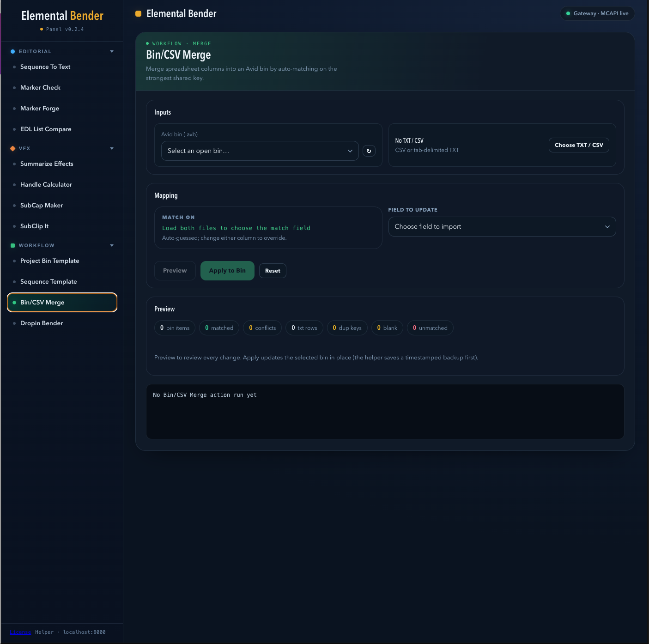Click 'Load both files to choose the match field' text

pos(236,228)
